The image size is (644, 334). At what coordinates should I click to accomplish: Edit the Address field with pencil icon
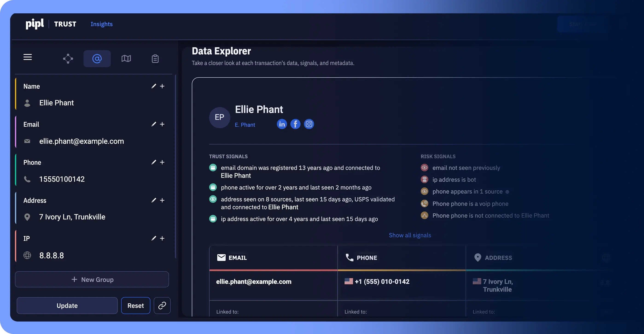coord(154,200)
